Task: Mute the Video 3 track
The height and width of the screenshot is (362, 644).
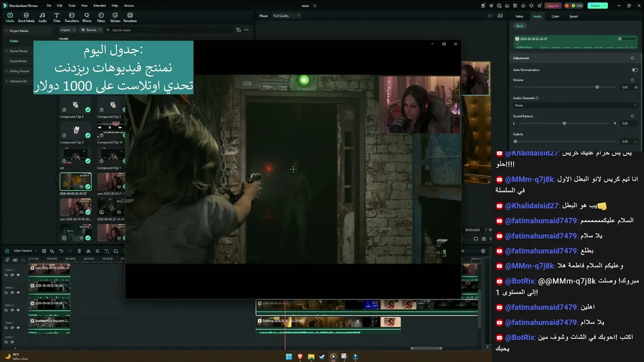Action: 12,293
